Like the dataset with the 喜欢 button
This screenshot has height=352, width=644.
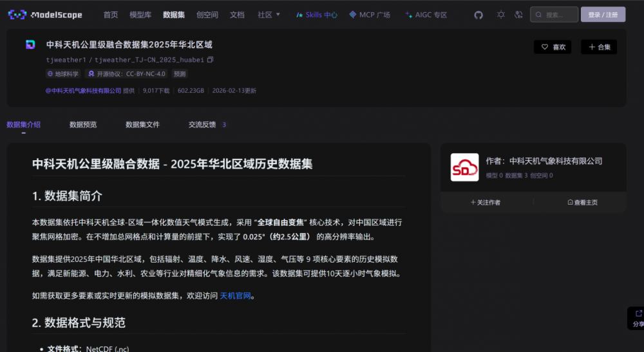[553, 47]
